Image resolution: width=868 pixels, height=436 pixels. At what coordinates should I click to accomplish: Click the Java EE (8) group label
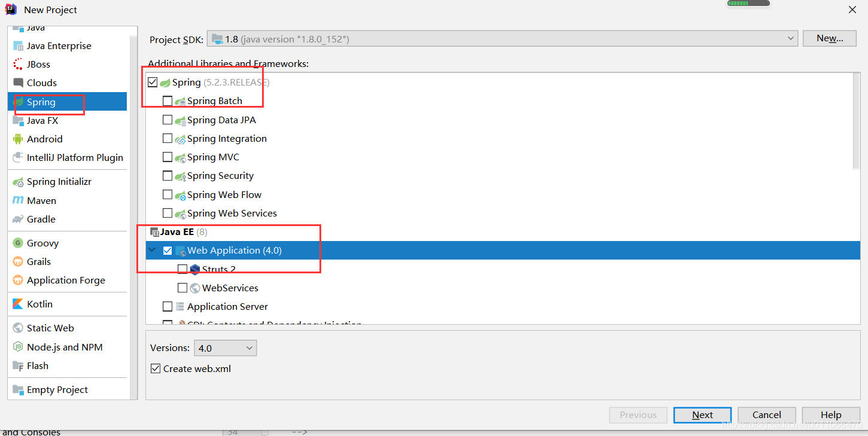tap(184, 232)
